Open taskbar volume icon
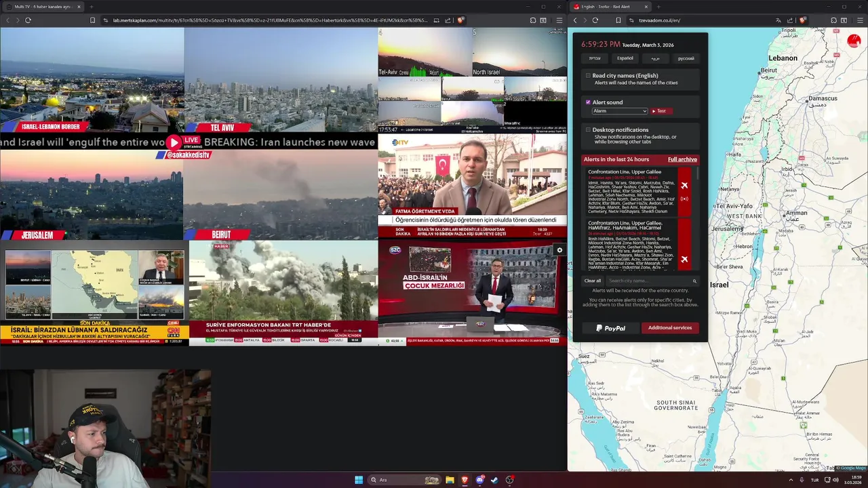 click(x=835, y=480)
